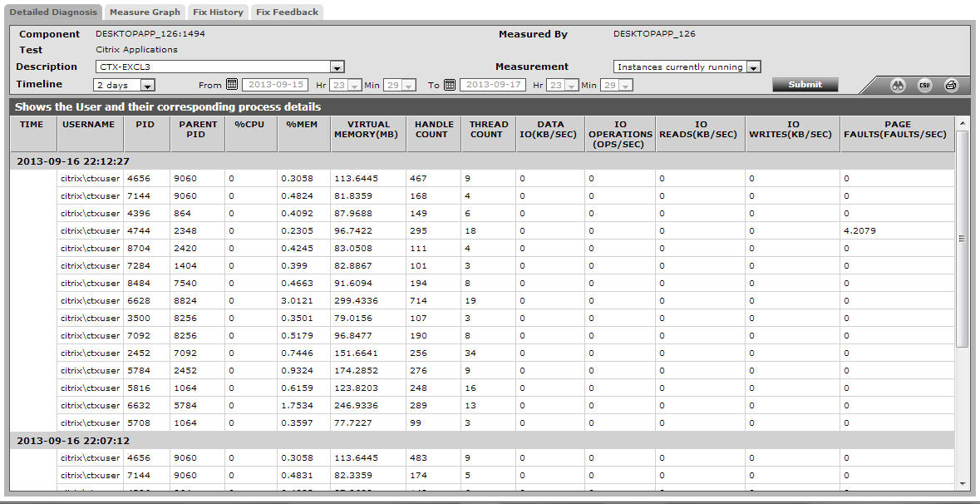Click PID cell 2452
Screen dimensions: 980x504
(139, 353)
